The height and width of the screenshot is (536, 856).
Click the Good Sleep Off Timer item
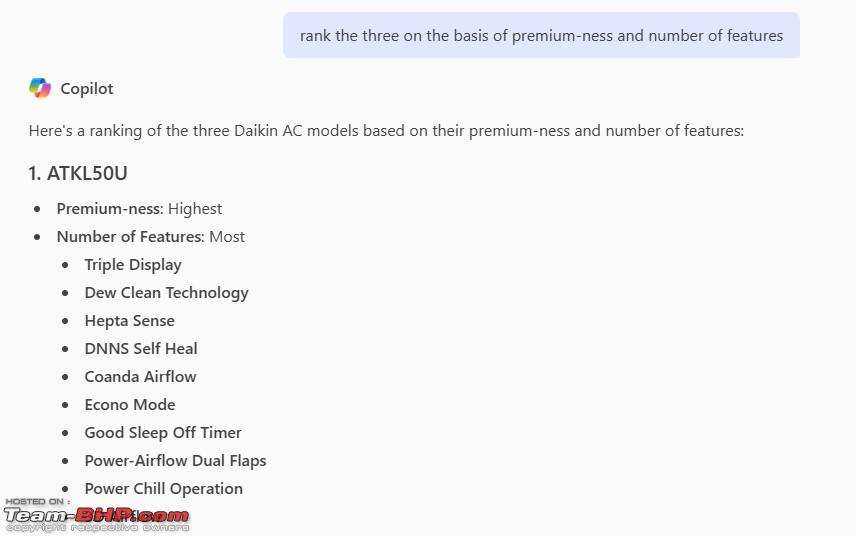(x=163, y=433)
